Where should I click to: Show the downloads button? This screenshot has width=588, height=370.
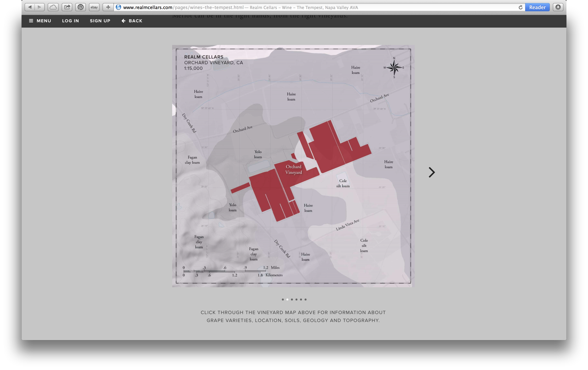(x=558, y=7)
